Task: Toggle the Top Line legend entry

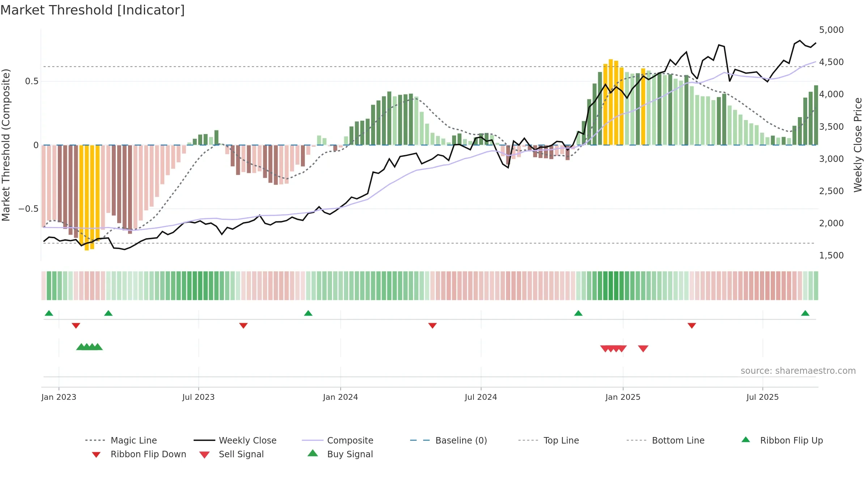Action: [548, 440]
